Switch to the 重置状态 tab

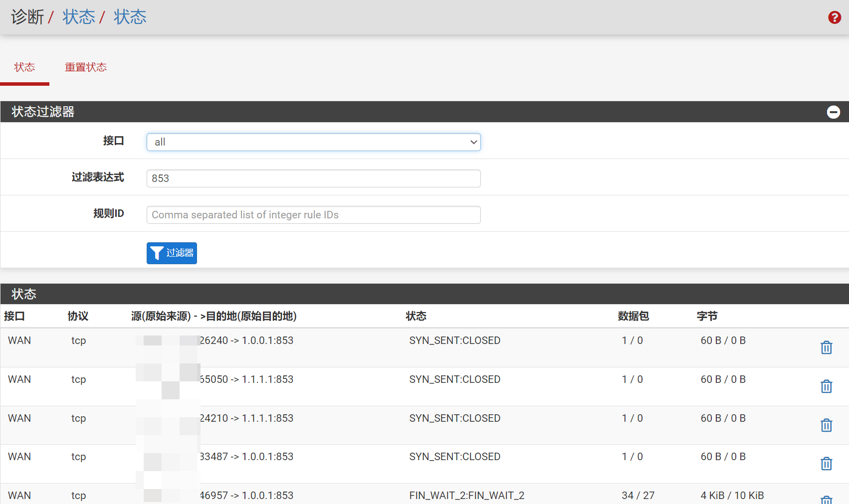pos(86,67)
